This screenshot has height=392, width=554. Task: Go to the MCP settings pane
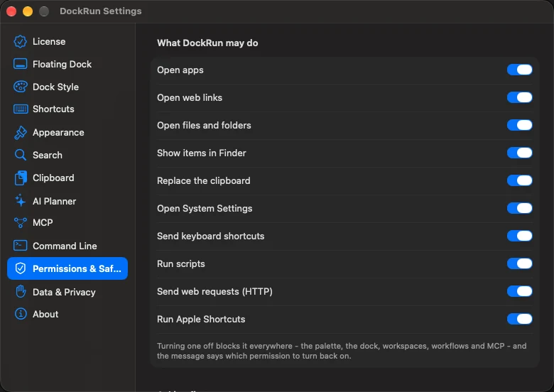[67, 223]
